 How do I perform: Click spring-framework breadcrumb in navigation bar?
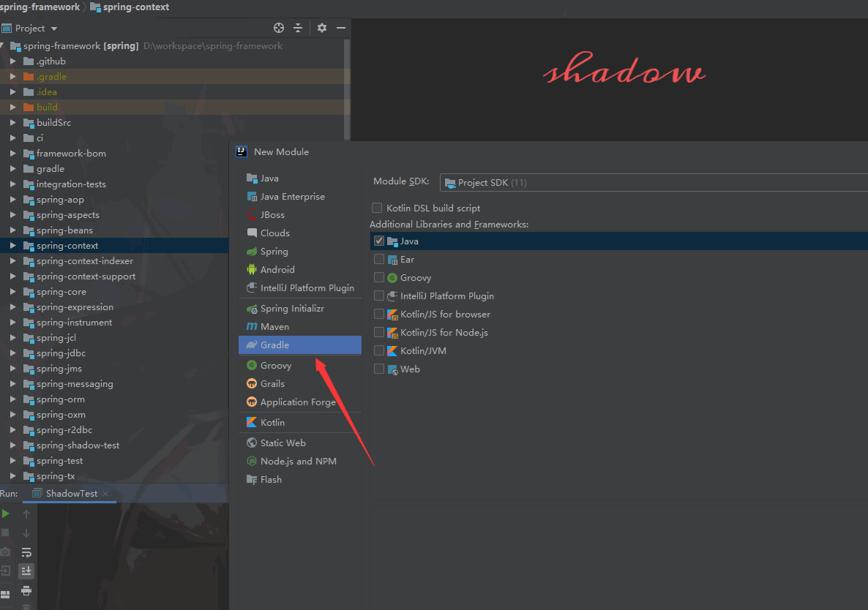(x=40, y=7)
